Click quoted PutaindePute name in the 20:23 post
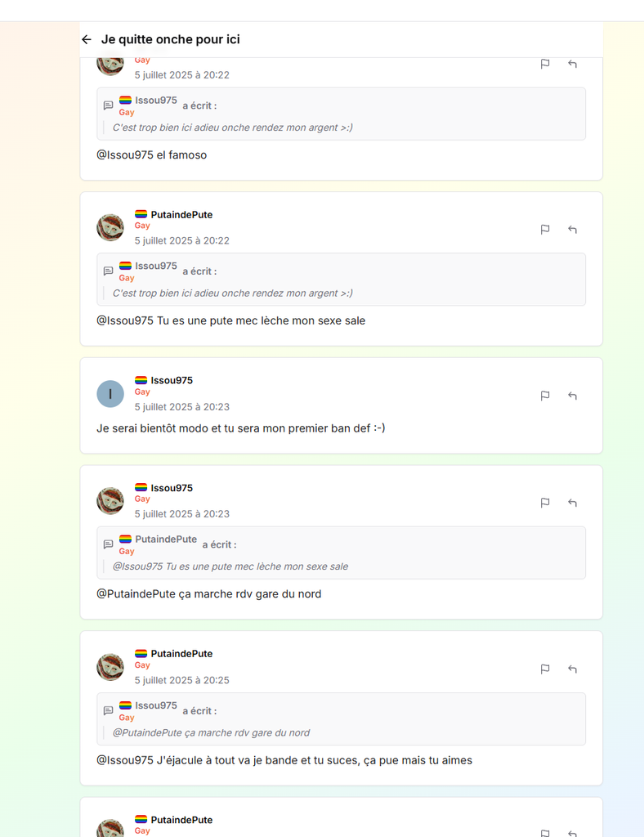Screen dimensions: 644x837 pyautogui.click(x=166, y=539)
